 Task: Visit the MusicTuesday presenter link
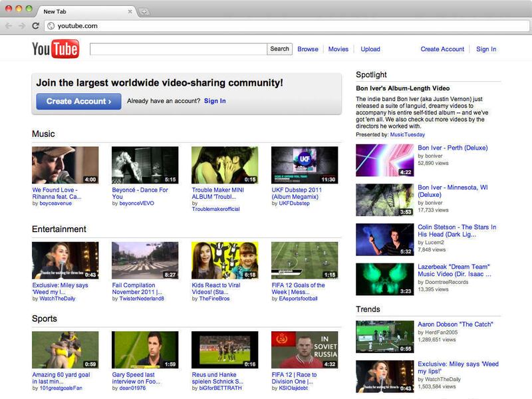click(x=407, y=134)
